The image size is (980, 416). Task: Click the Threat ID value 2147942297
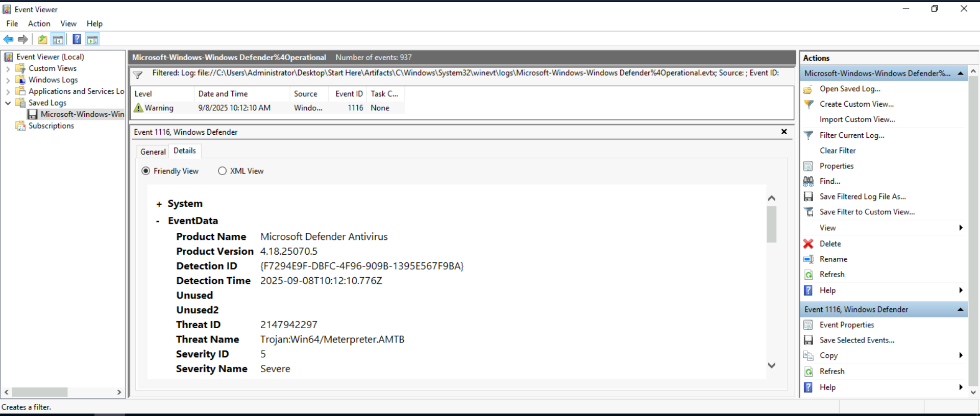(289, 325)
